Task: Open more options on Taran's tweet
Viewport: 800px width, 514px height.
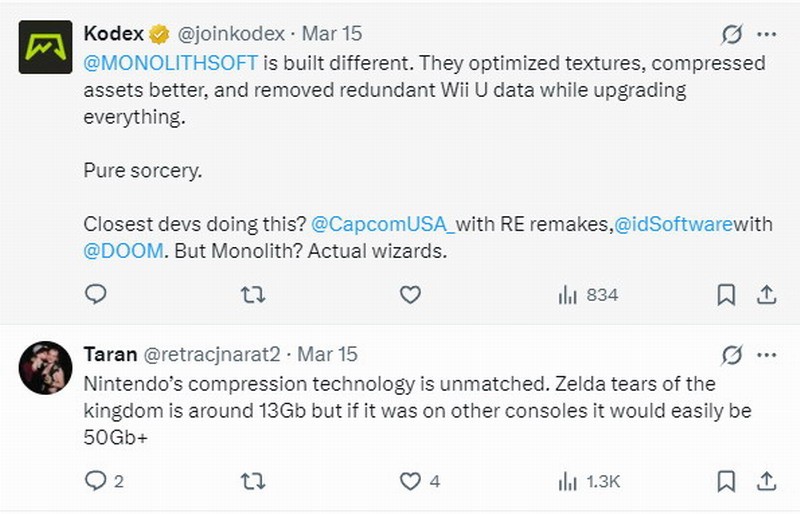Action: tap(765, 355)
